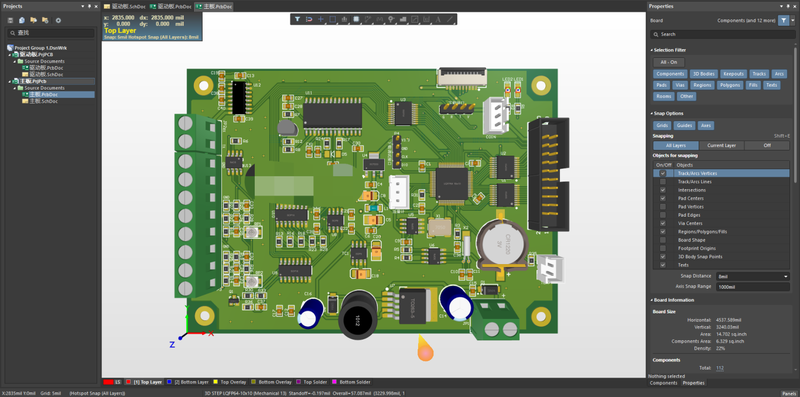This screenshot has height=397, width=800.
Task: Open the Snap Distance dropdown
Action: 753,276
